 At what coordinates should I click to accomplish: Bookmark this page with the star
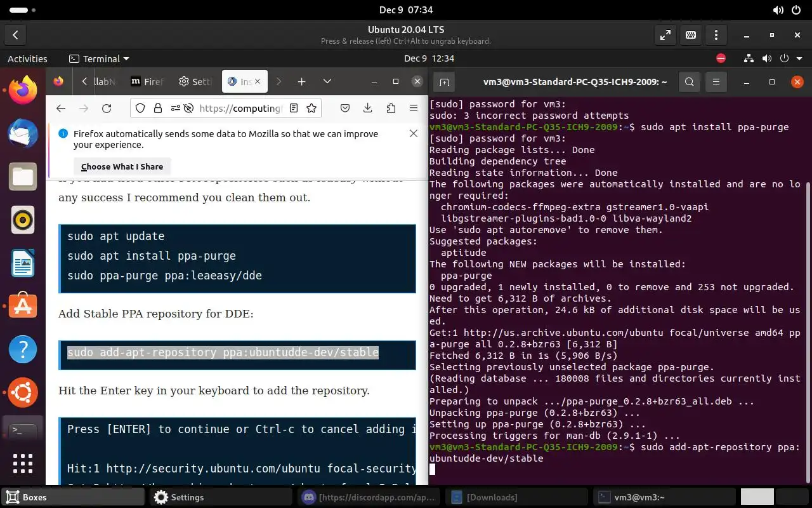coord(311,108)
